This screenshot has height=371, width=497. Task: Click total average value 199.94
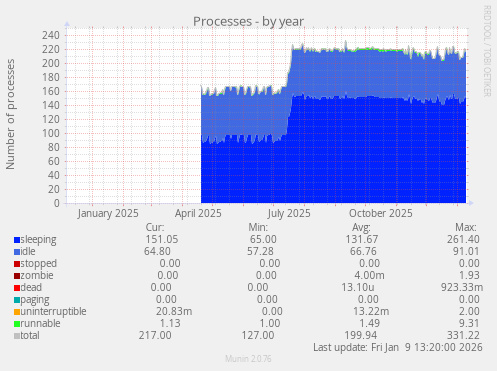[x=361, y=335]
